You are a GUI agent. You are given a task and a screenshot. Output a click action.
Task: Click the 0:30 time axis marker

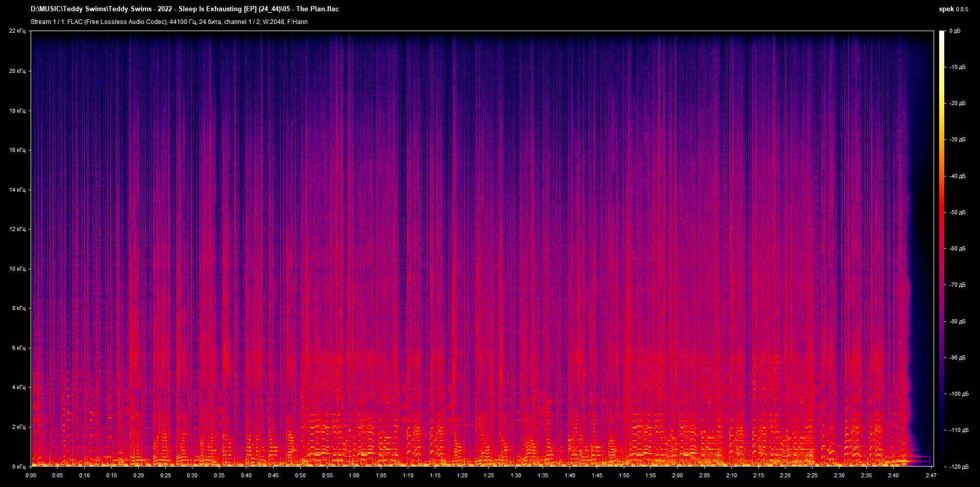tap(192, 475)
